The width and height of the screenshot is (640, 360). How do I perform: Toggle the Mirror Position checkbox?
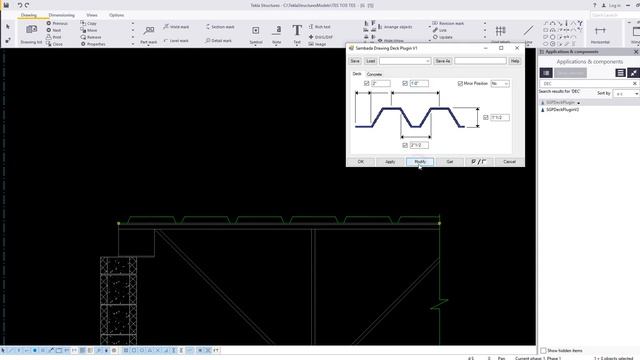[460, 83]
